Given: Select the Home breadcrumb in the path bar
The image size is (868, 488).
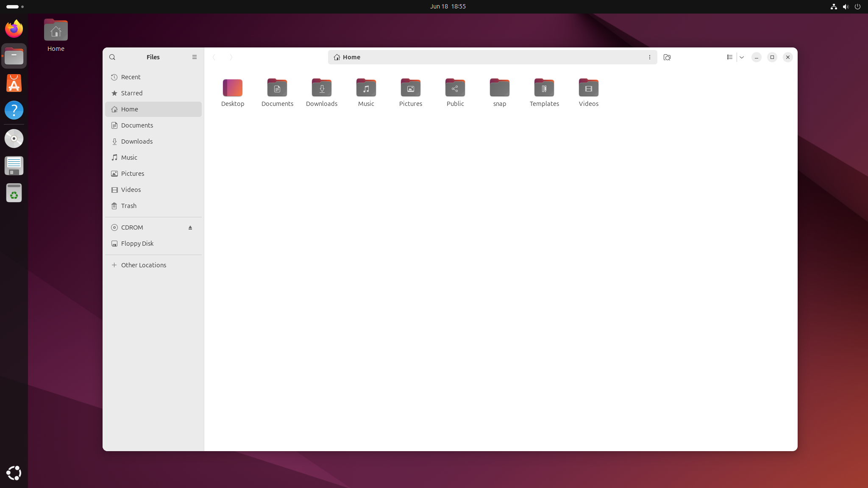Looking at the screenshot, I should pyautogui.click(x=351, y=57).
